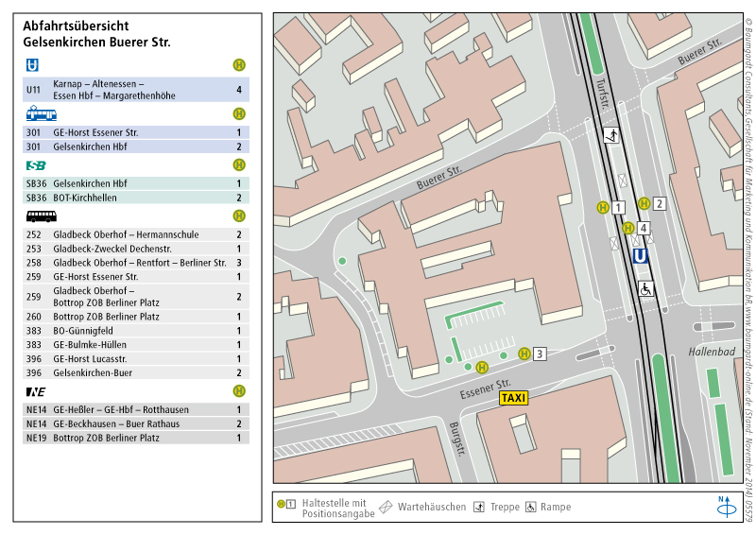The width and height of the screenshot is (756, 535).
Task: Select the 259 Gladbeck Oberhof – Bottrop ZOB row
Action: 136,297
